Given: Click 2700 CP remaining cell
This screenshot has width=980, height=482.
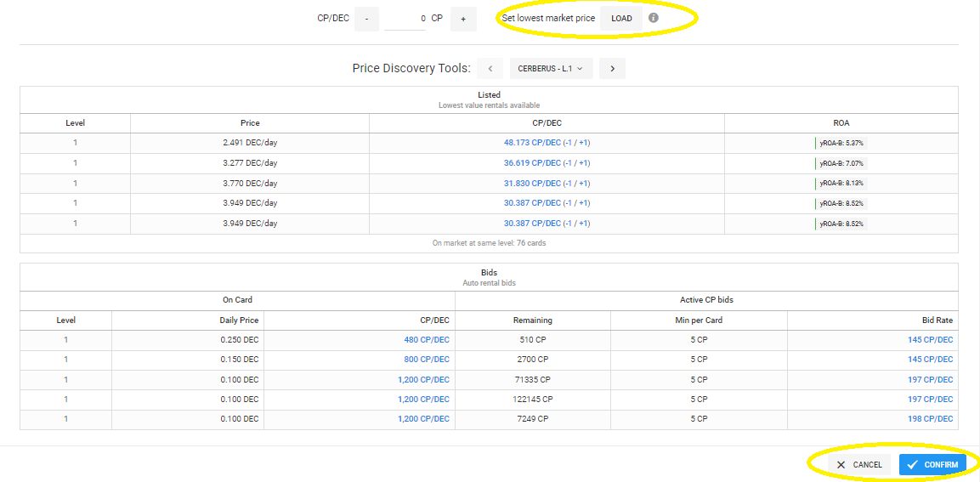Looking at the screenshot, I should [x=533, y=360].
